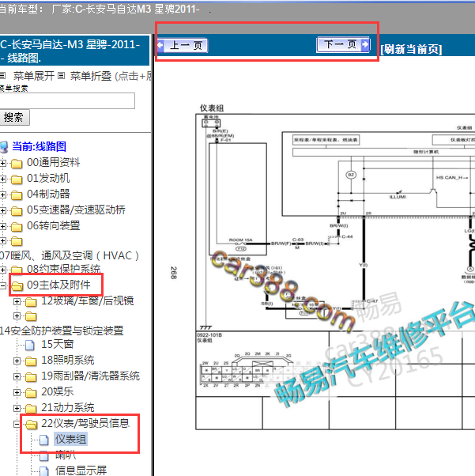Click folder icon of 19雨刮器/清洗器系统
This screenshot has width=475, height=476.
31,377
